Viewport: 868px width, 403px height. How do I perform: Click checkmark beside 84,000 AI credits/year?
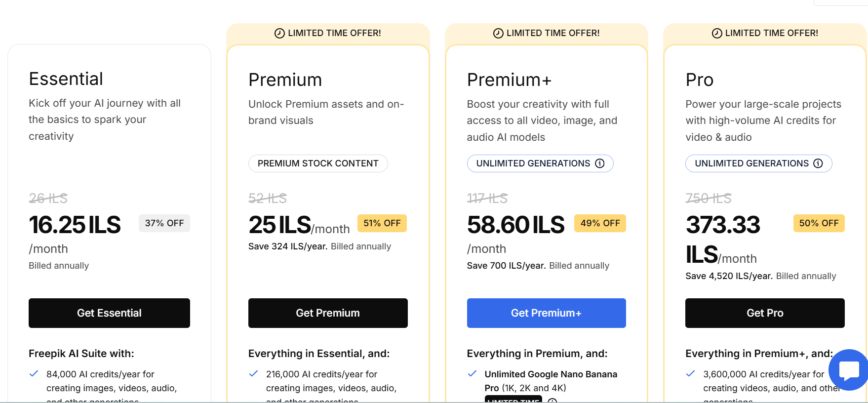click(34, 374)
